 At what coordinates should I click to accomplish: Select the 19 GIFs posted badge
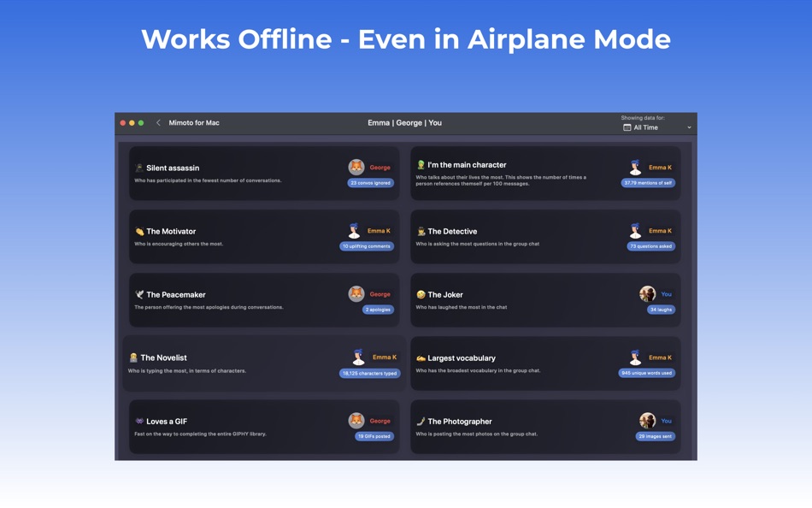coord(374,436)
